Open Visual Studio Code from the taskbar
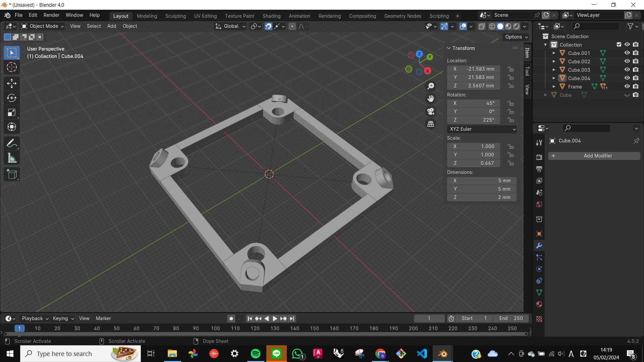 (x=422, y=354)
